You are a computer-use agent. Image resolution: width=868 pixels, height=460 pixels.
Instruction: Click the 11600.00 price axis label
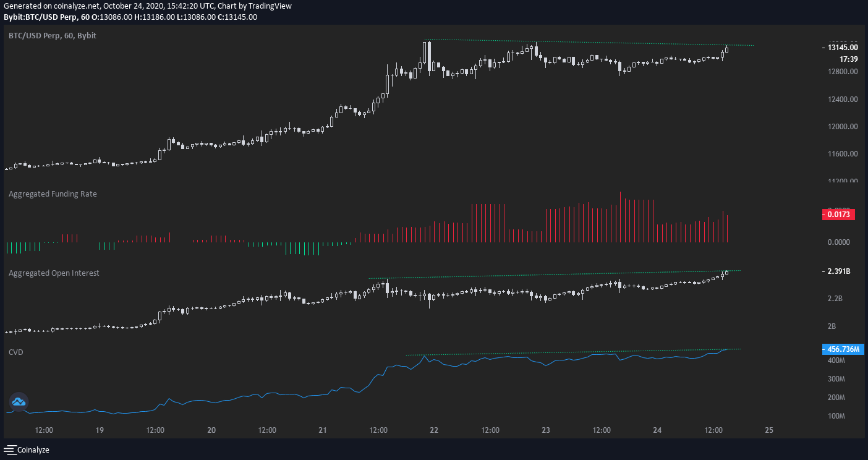click(x=843, y=153)
